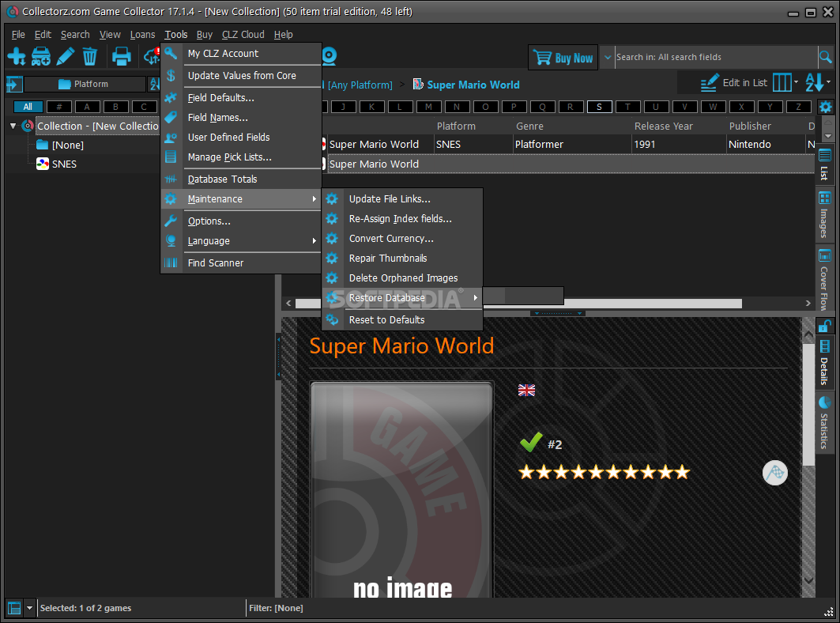Open the File menu
840x623 pixels.
tap(18, 34)
